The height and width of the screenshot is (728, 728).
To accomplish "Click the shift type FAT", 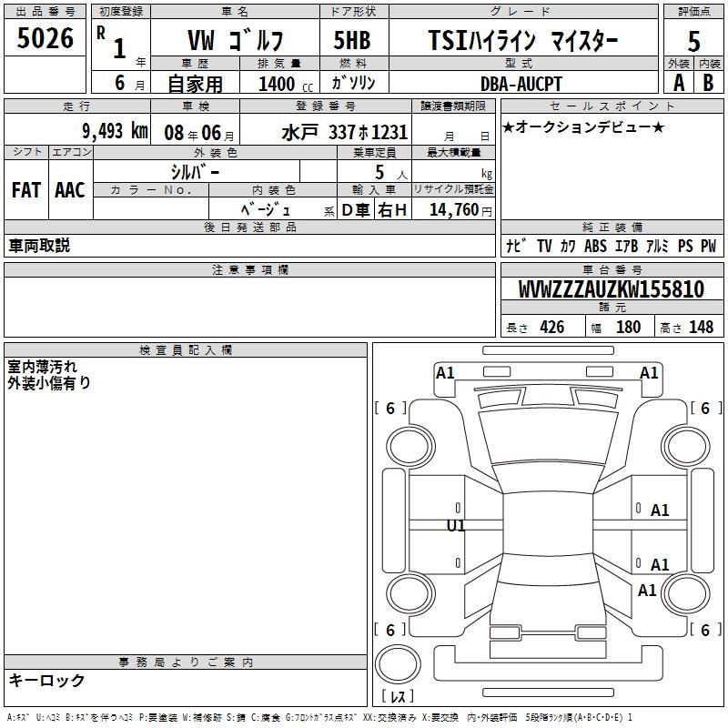I will click(26, 190).
